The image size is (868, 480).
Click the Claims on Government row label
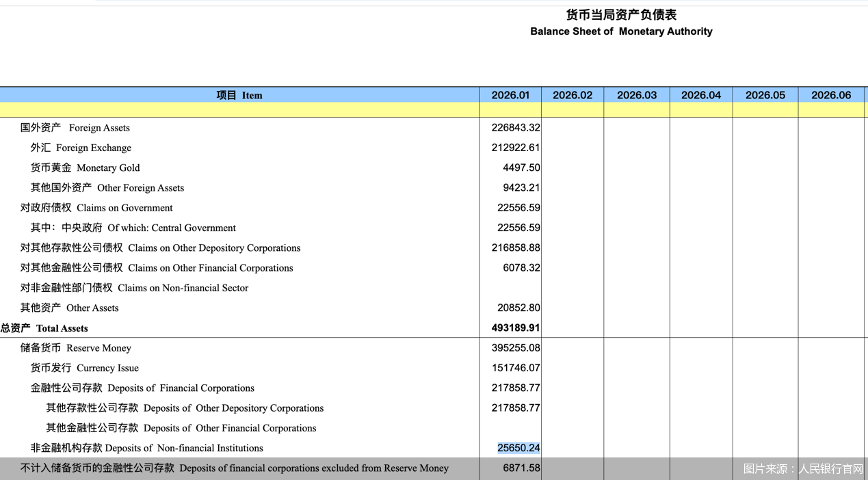[x=96, y=208]
